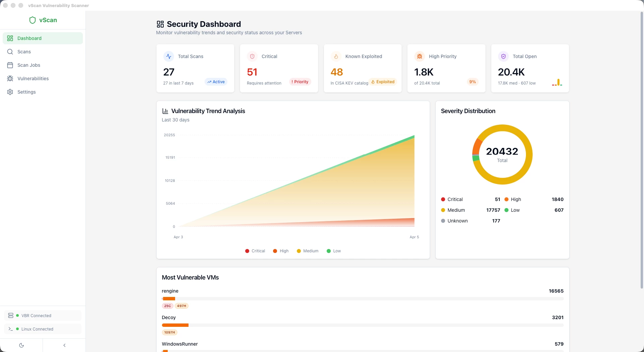Toggle Medium series in trend chart legend

308,251
